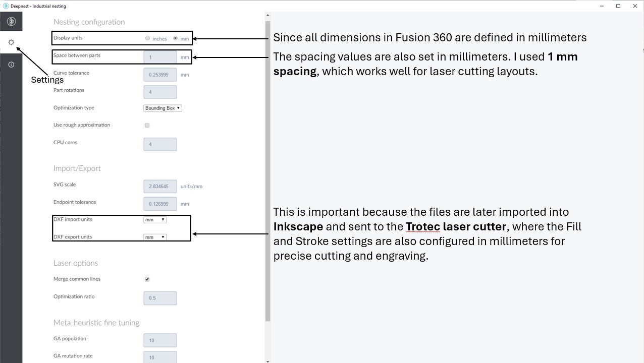Screen dimensions: 644x363
Task: Expand the DXF export units dropdown
Action: (x=154, y=237)
